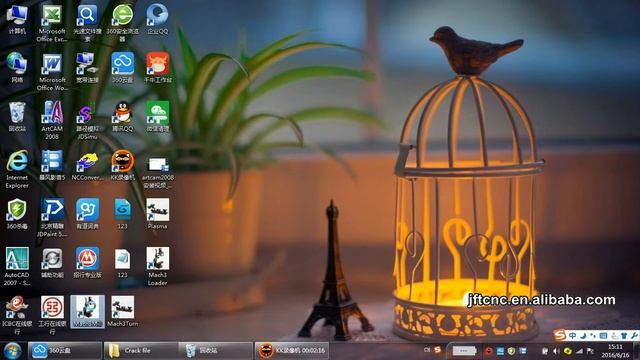The height and width of the screenshot is (360, 640).
Task: Launch the Mach3 Loader shortcut
Action: [x=158, y=267]
